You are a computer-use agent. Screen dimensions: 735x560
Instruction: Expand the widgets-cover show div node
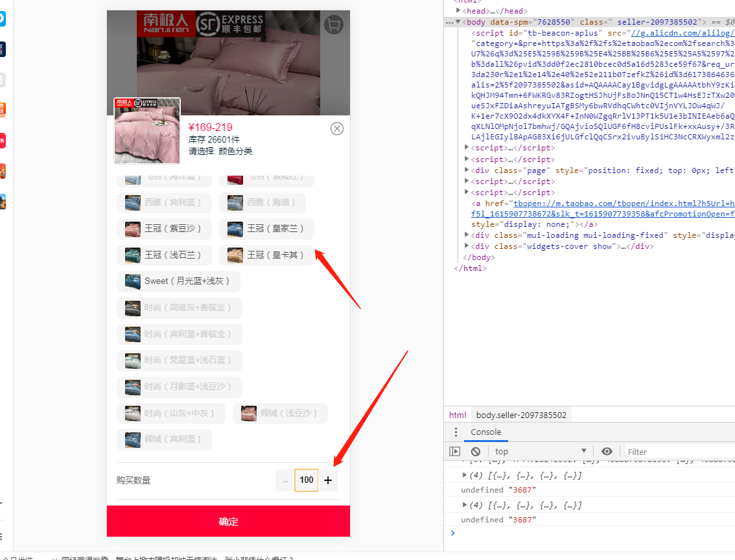[x=467, y=246]
